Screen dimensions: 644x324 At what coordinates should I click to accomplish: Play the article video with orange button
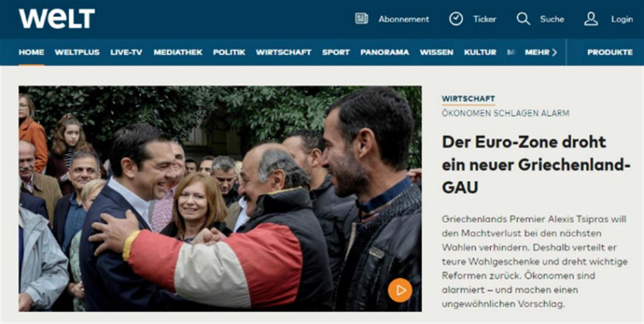click(x=400, y=290)
